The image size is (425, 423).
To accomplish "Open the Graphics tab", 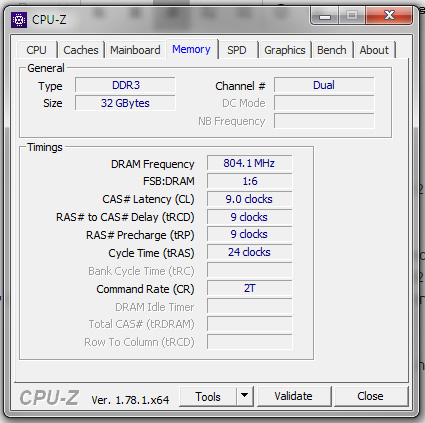I will tap(285, 50).
